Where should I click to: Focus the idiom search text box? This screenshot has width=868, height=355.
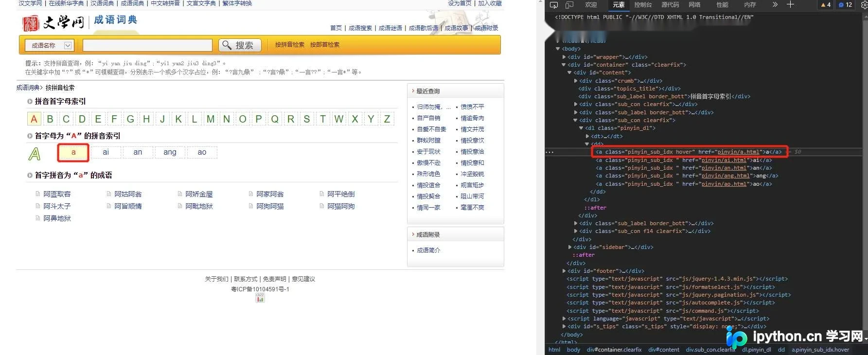pos(147,45)
